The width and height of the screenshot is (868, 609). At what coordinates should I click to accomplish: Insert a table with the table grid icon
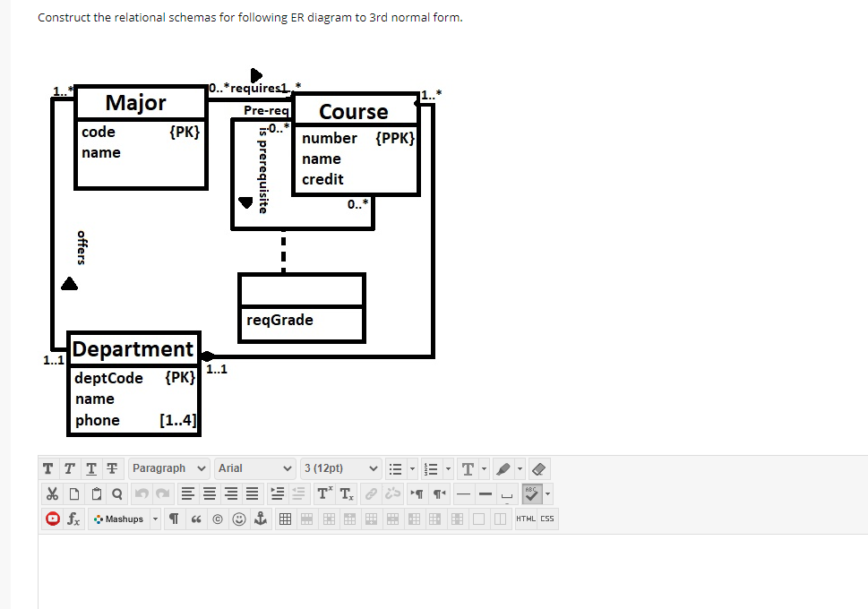pyautogui.click(x=286, y=519)
